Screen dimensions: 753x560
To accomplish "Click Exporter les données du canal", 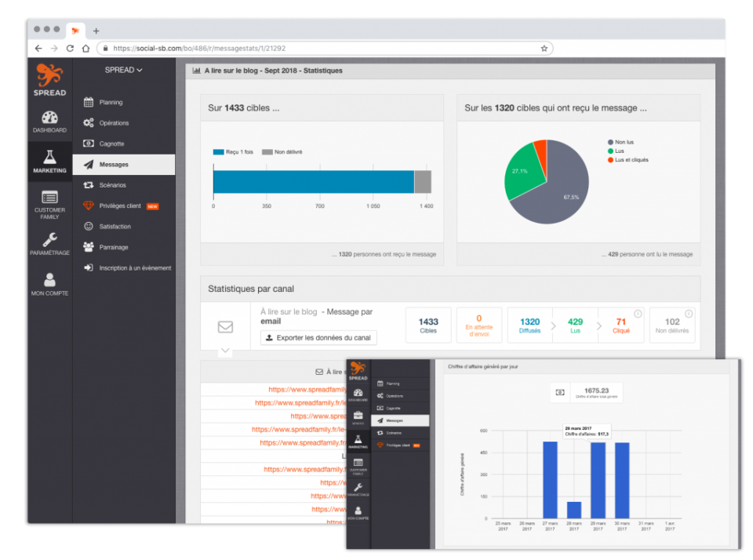I will tap(318, 337).
